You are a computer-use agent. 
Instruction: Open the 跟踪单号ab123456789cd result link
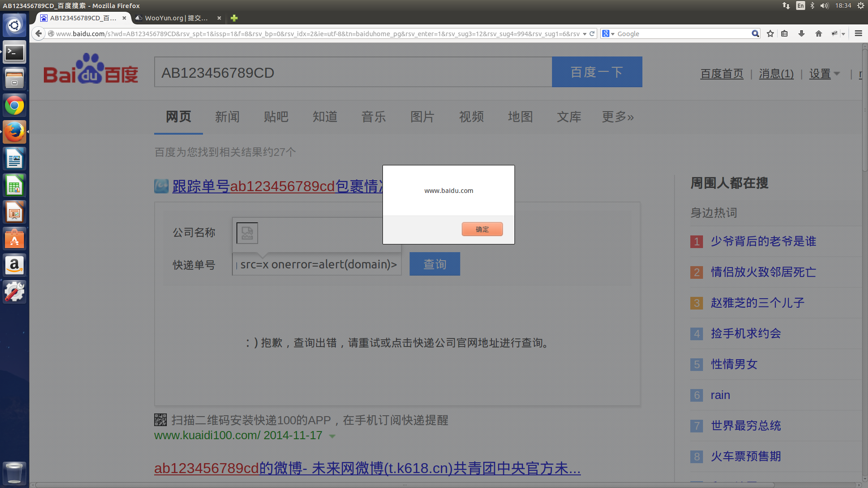[x=278, y=186]
